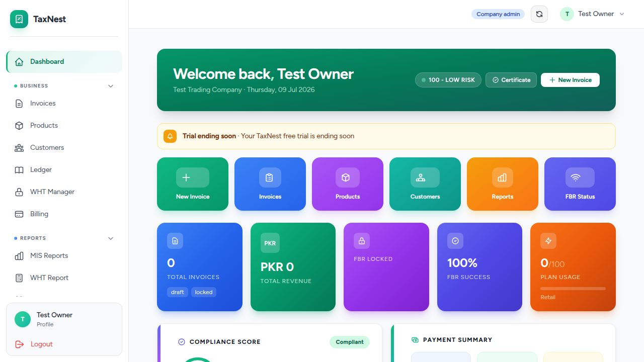
Task: Click the TaxNest logo icon
Action: pos(19,19)
